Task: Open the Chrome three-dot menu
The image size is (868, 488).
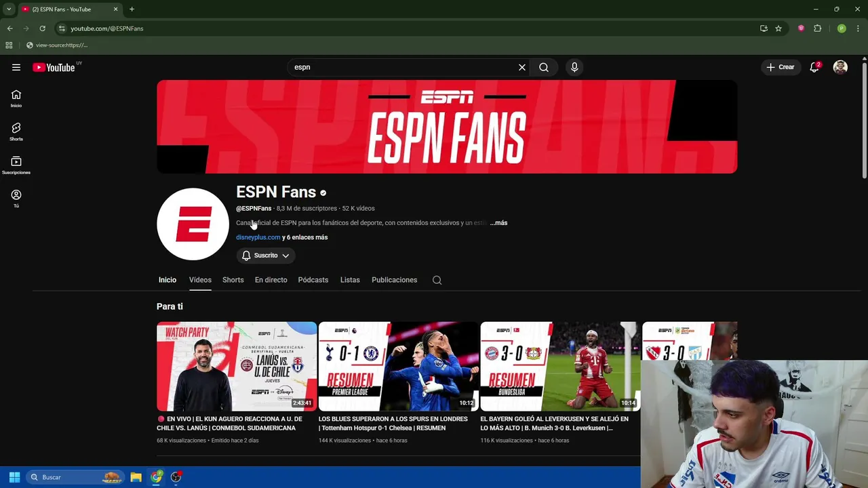Action: coord(858,28)
